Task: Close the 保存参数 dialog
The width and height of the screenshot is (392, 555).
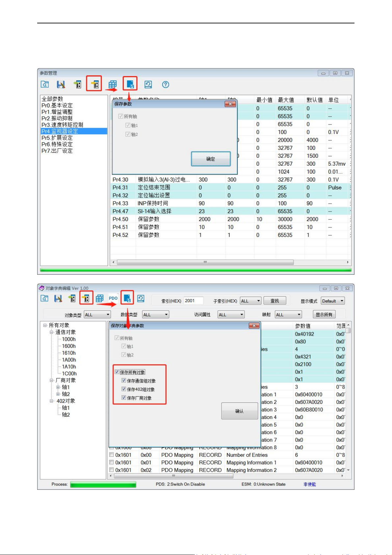Action: [x=230, y=104]
